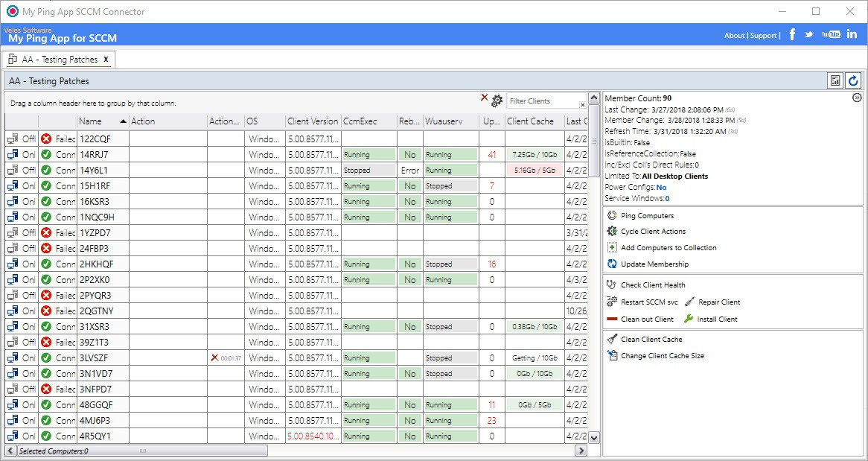Image resolution: width=868 pixels, height=461 pixels.
Task: Click Change Client Cache Size
Action: [x=655, y=356]
